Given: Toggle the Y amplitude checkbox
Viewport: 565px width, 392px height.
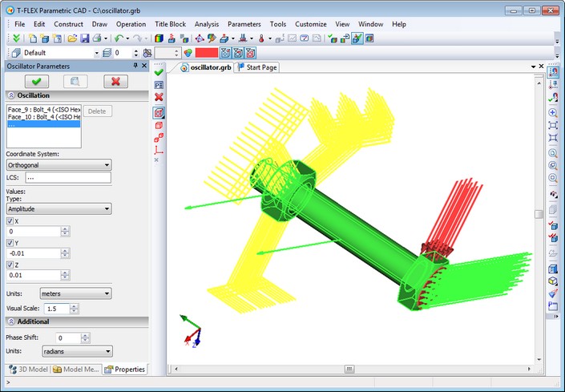Looking at the screenshot, I should pos(10,242).
